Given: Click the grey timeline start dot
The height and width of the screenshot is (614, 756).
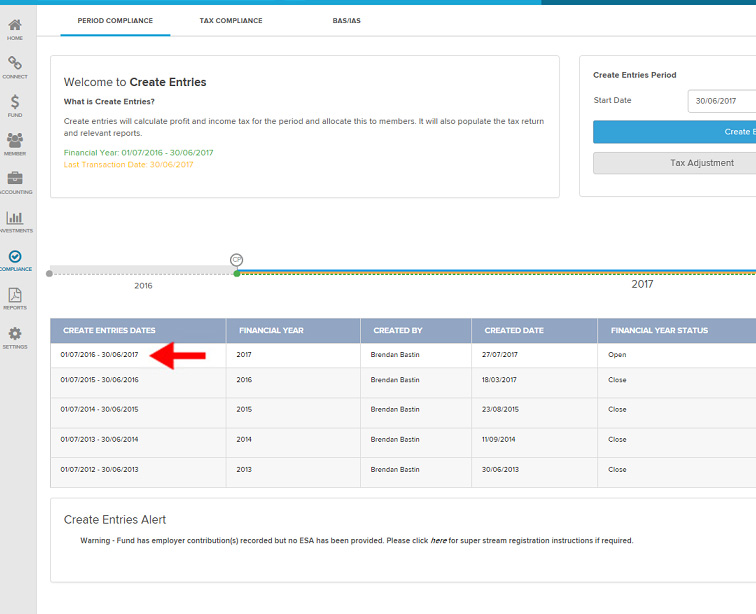Looking at the screenshot, I should coord(49,273).
